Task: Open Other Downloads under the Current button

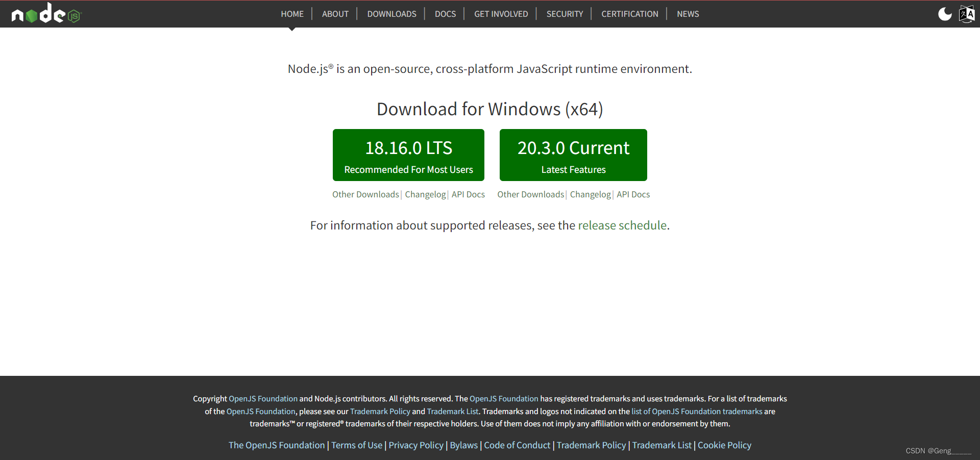Action: [530, 194]
